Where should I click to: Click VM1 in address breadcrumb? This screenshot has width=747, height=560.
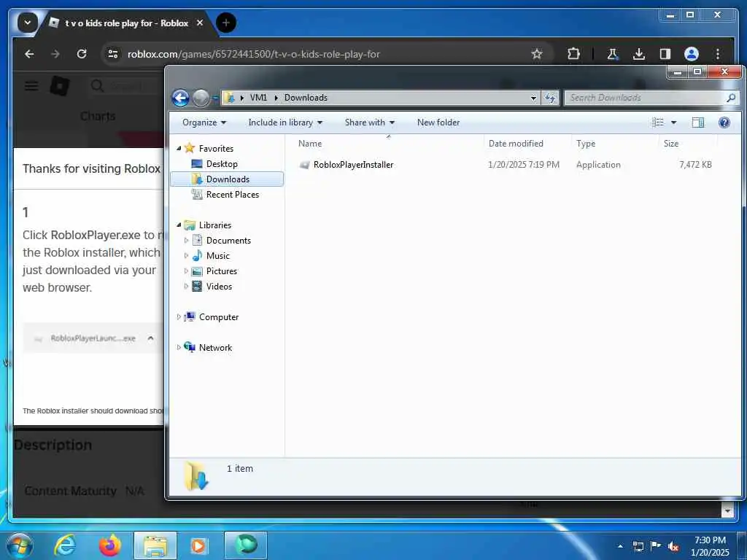(258, 98)
